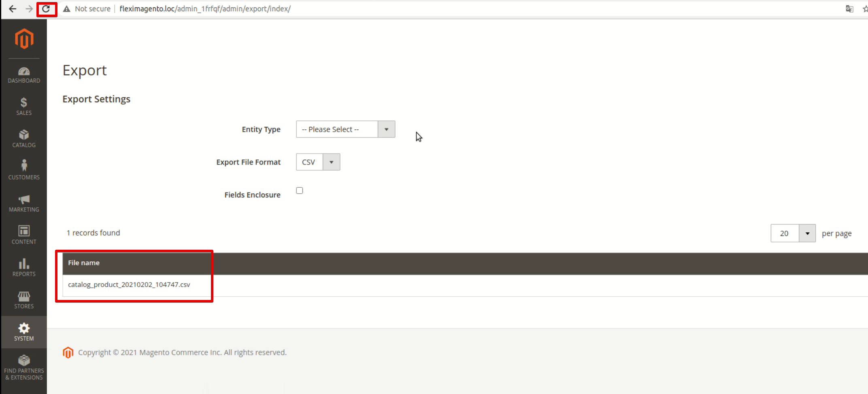The image size is (868, 394).
Task: Open the Stores sidebar menu
Action: 24,300
